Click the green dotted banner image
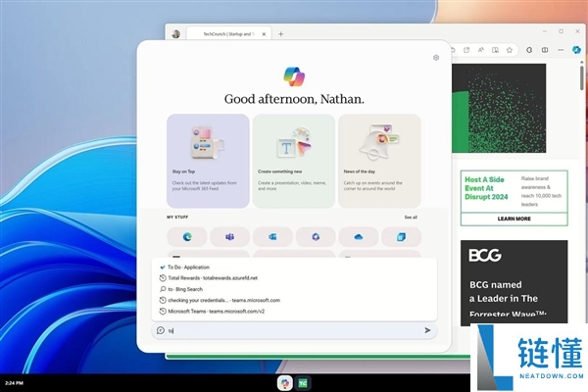The width and height of the screenshot is (588, 392). point(499,108)
